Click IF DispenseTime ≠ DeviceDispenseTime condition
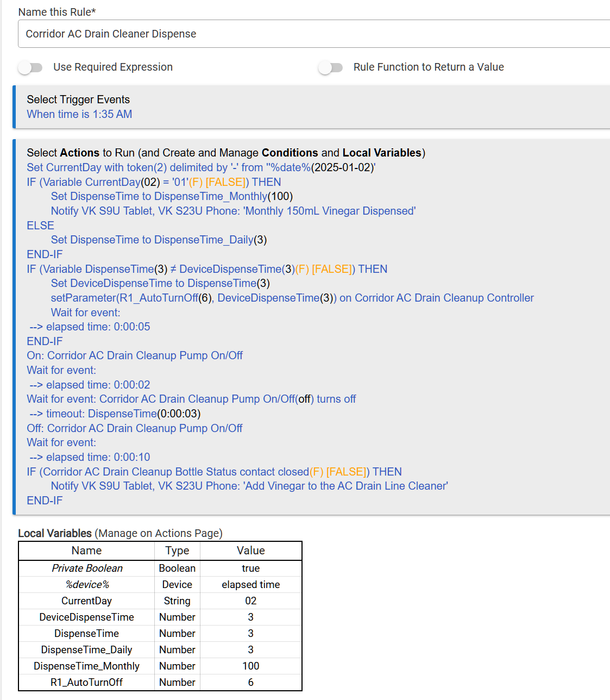This screenshot has width=610, height=700. click(207, 269)
